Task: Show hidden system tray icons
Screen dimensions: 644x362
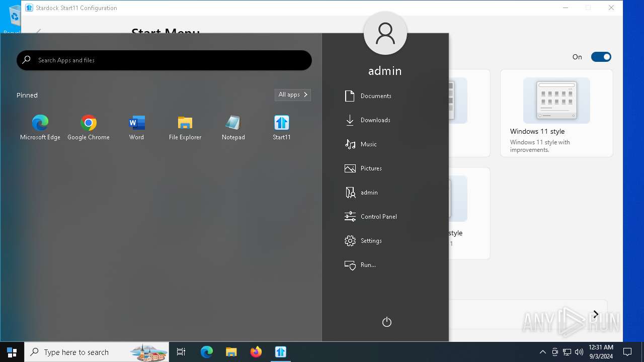Action: (x=543, y=352)
